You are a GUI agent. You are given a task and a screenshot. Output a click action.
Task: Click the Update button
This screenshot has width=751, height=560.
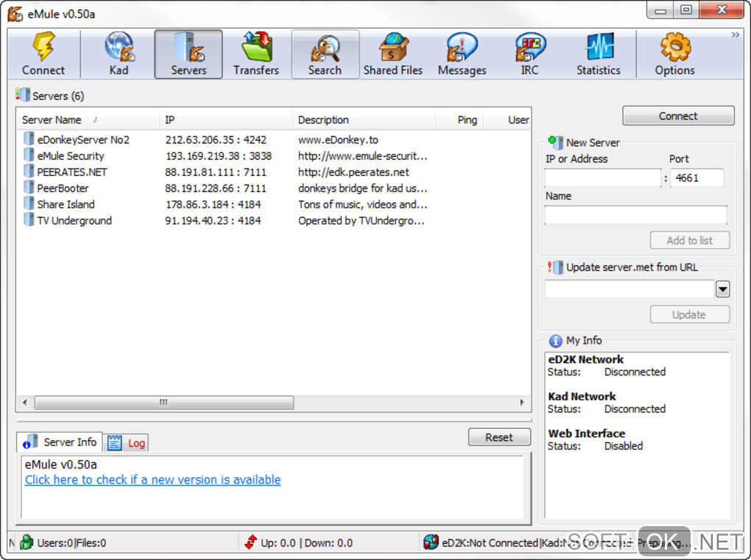690,314
